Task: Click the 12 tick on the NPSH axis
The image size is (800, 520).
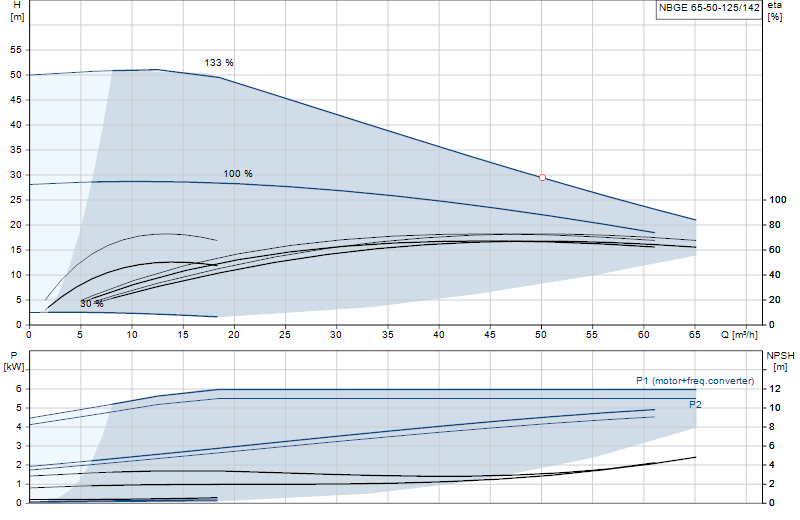Action: tap(774, 389)
